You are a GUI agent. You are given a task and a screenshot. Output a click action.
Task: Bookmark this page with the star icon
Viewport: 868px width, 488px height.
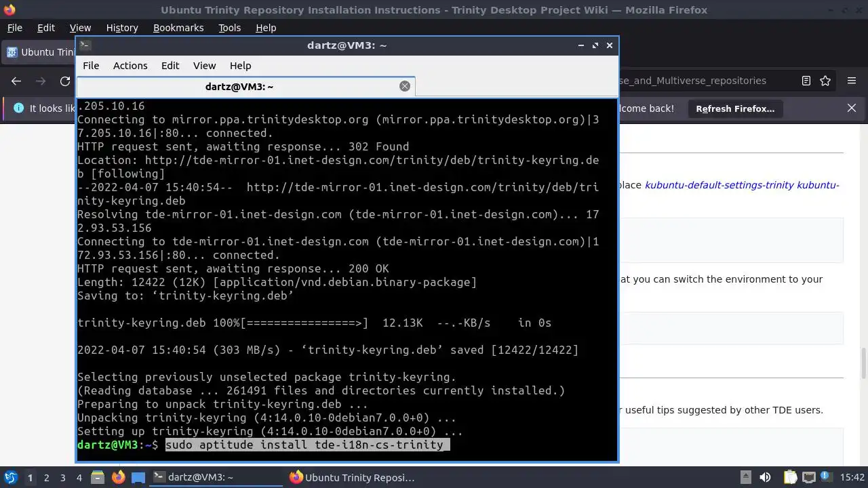tap(825, 81)
